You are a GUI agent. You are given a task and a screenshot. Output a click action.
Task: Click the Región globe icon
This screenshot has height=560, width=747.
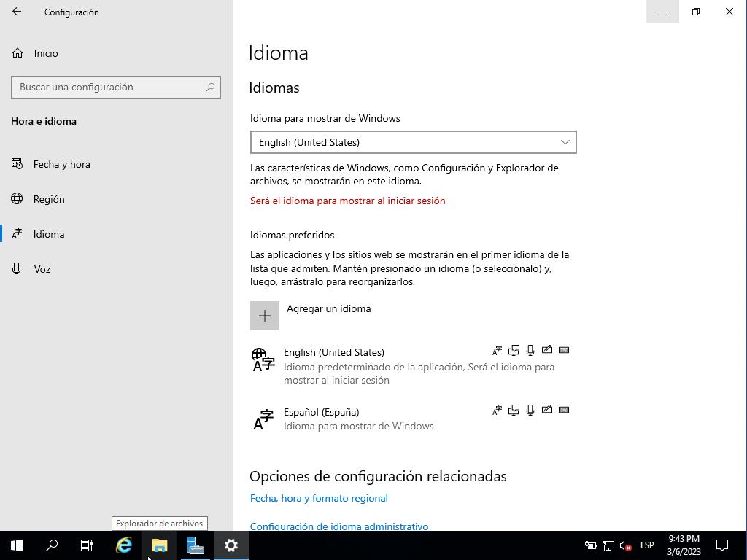coord(17,198)
